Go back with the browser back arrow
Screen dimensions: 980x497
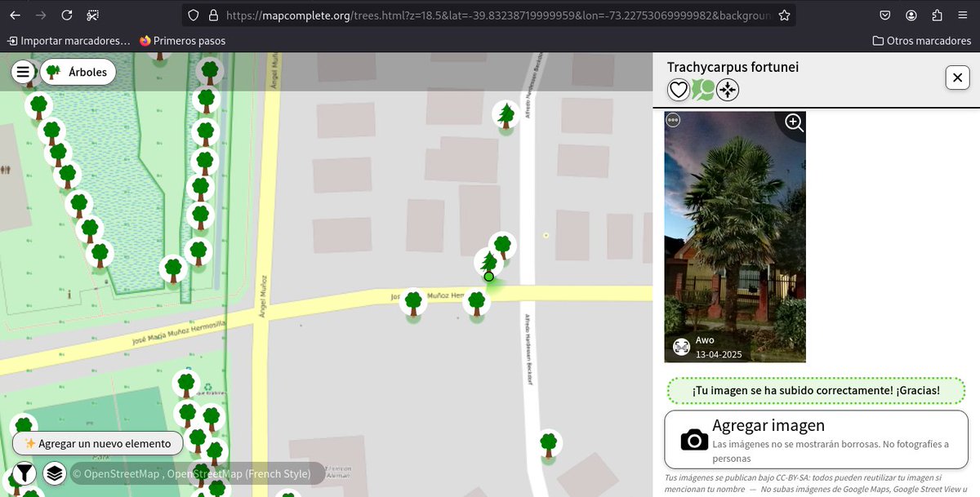[16, 15]
